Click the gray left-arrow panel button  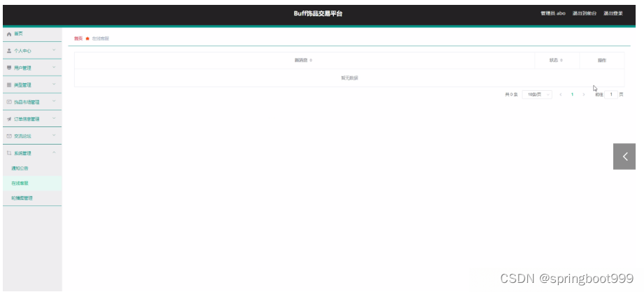[x=624, y=156]
